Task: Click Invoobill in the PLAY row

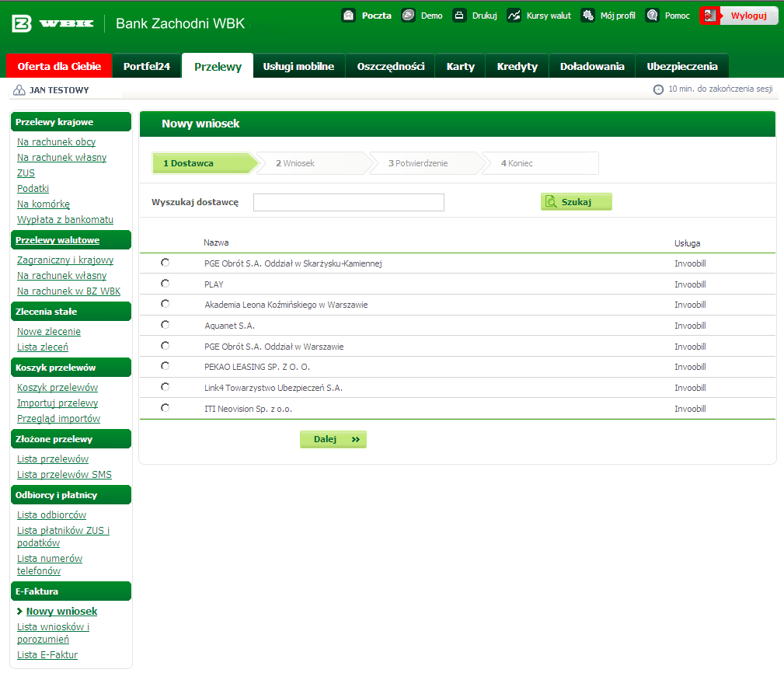Action: [690, 284]
